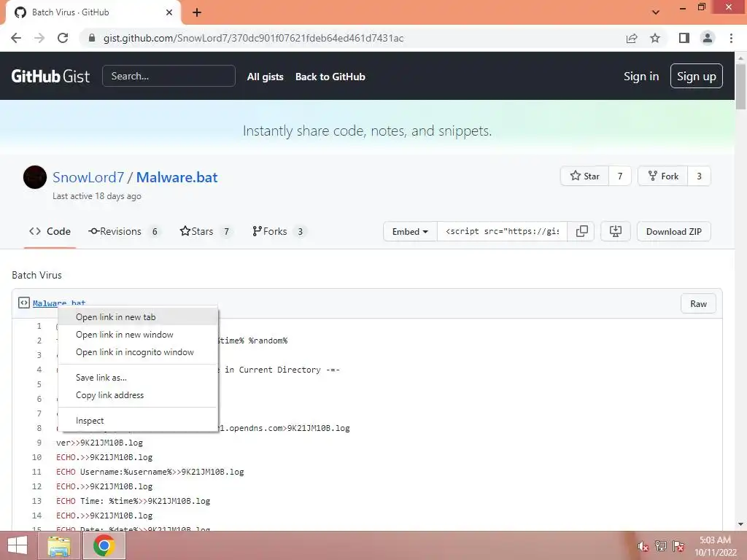Click the network tray icon
The width and height of the screenshot is (747, 560).
click(661, 546)
